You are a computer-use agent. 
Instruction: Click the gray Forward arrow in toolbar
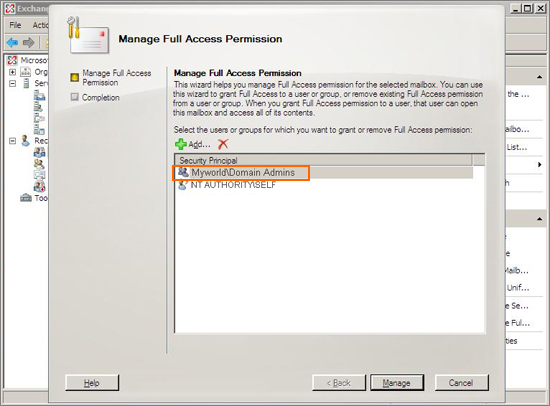tap(28, 42)
